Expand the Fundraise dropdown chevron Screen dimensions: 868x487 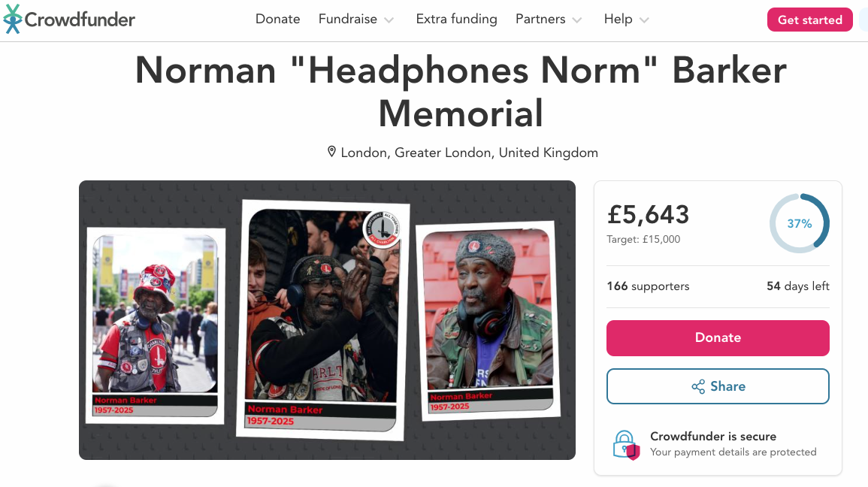click(389, 20)
